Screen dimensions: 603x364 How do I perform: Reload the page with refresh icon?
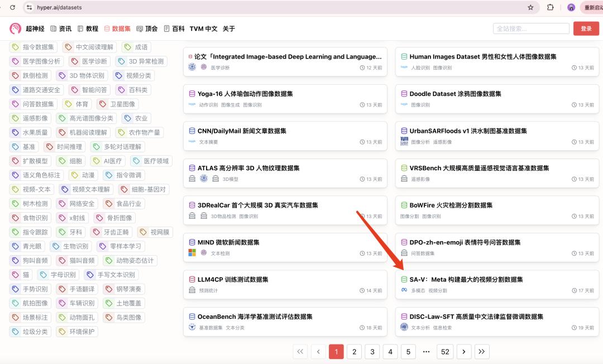click(x=12, y=7)
